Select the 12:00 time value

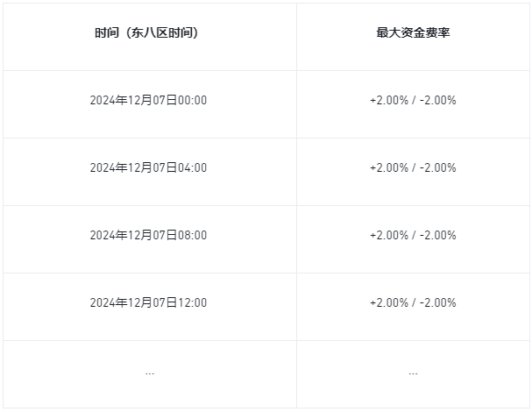pos(193,302)
